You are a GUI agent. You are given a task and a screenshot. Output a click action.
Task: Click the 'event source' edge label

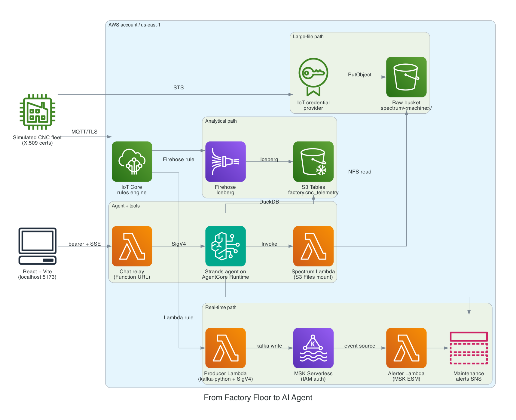[x=360, y=346]
